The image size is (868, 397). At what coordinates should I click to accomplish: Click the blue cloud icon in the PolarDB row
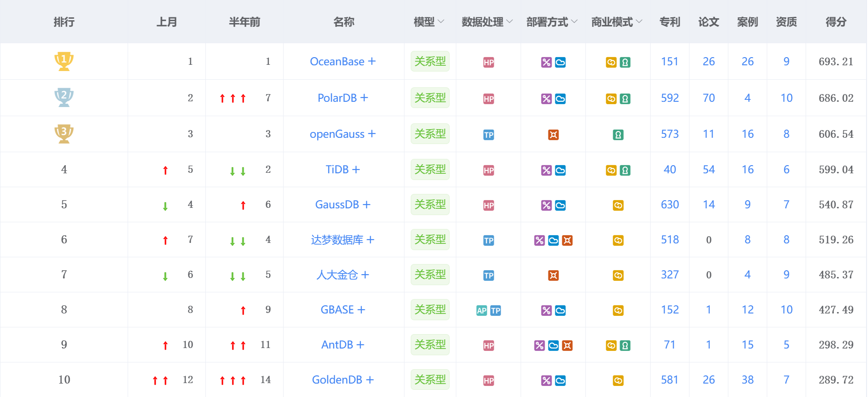click(x=560, y=99)
